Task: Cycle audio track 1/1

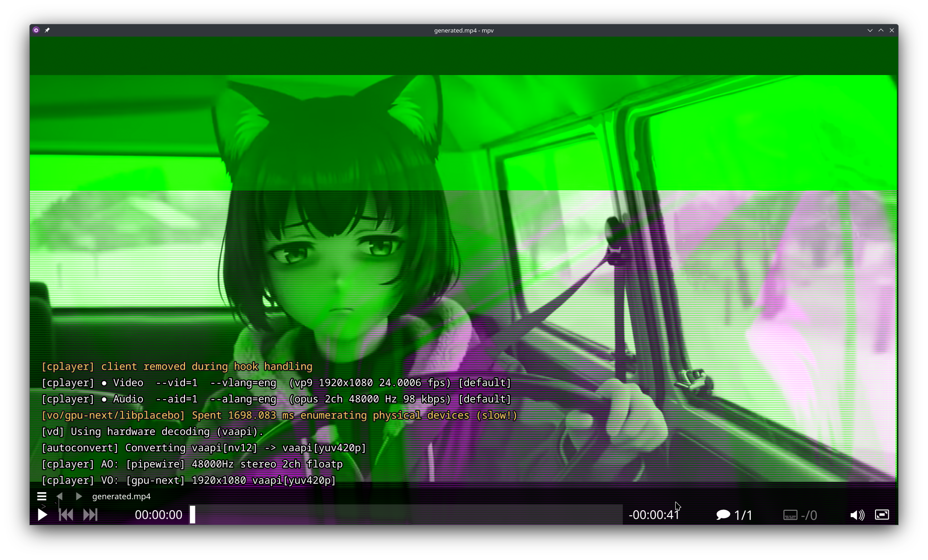Action: point(734,515)
